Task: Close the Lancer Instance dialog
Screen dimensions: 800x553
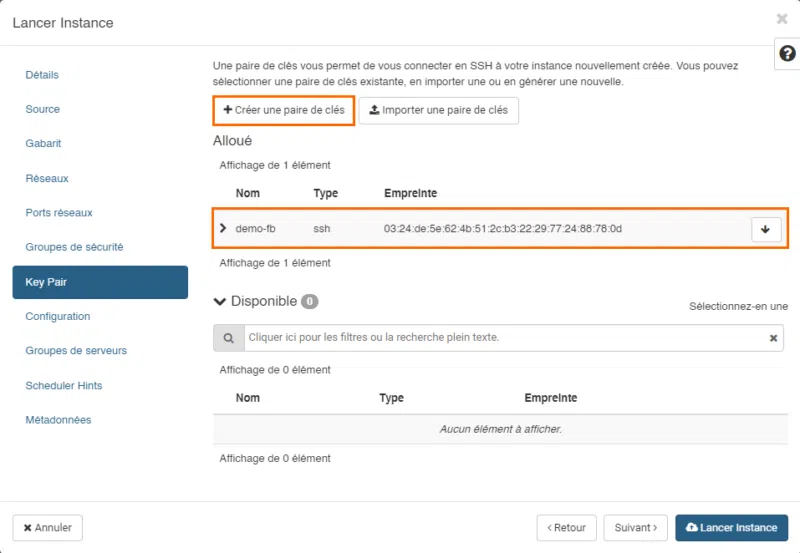Action: (x=782, y=18)
